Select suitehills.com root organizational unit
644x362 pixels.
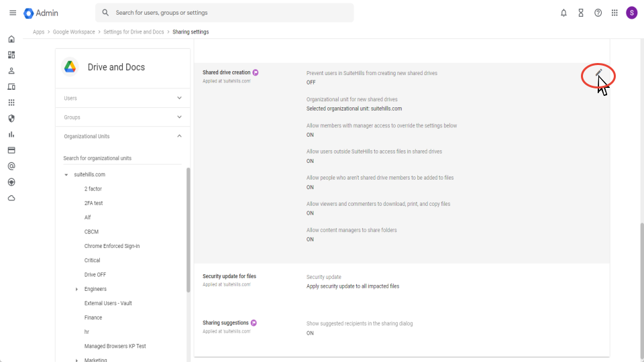tap(89, 175)
